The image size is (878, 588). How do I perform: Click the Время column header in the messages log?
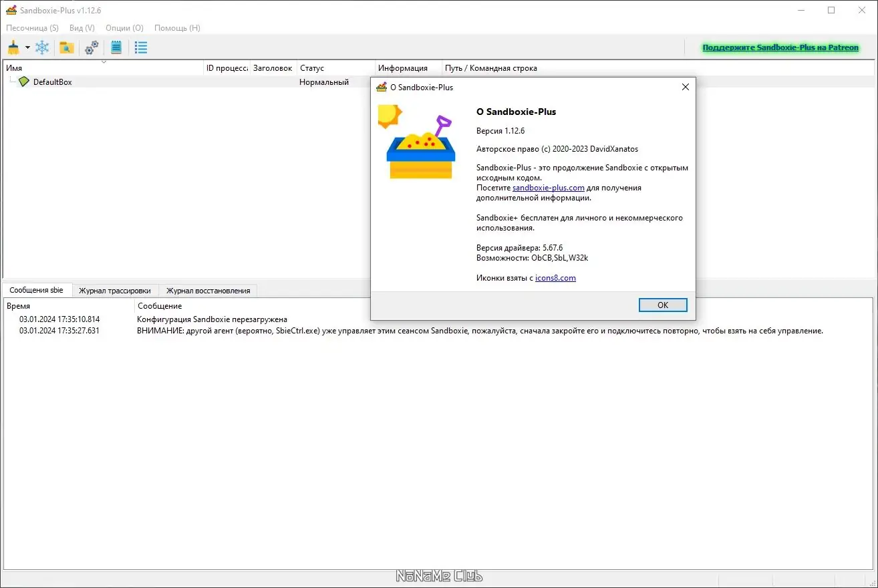pos(69,306)
